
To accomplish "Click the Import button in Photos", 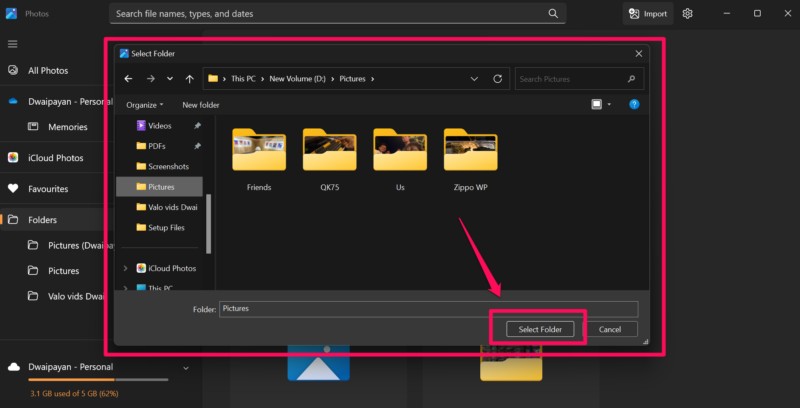I will point(648,13).
